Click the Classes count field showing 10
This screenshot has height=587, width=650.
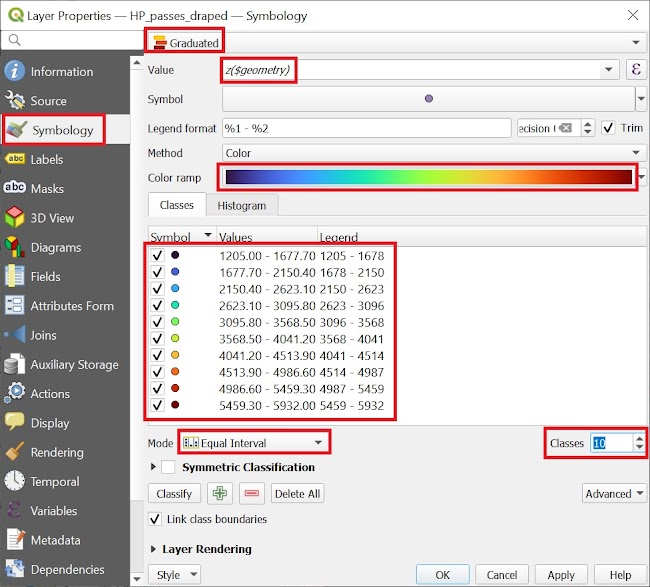611,443
